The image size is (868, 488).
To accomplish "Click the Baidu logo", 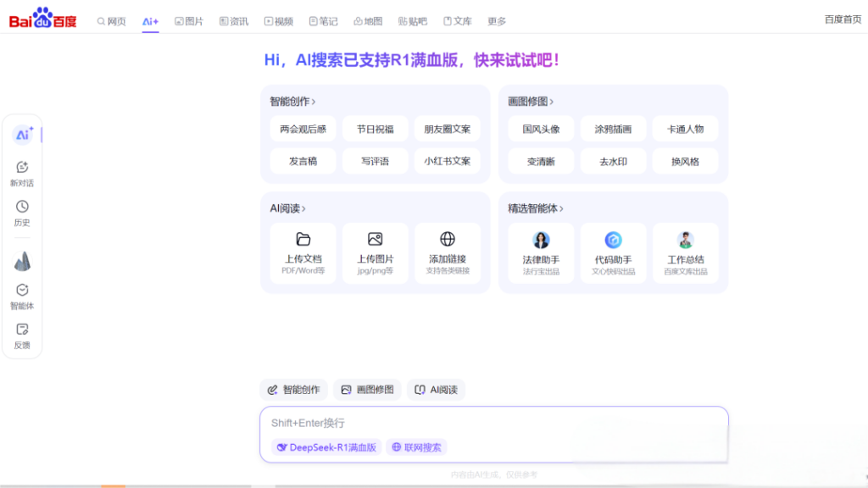I will point(42,18).
